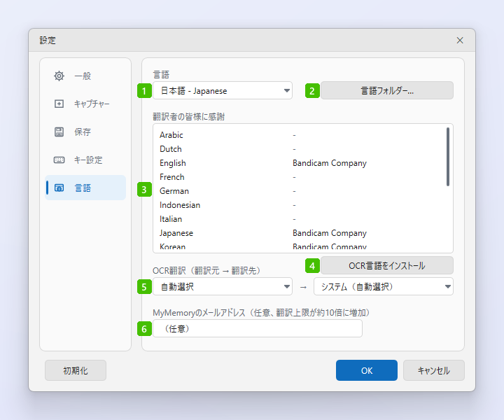Confirm settings with the OK button
504x420 pixels.
click(367, 370)
